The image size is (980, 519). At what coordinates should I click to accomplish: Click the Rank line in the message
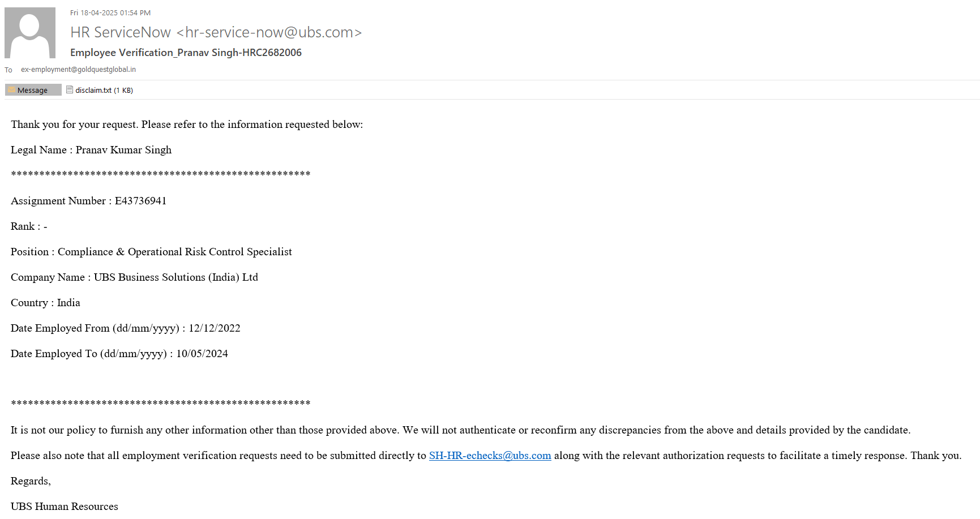(x=29, y=226)
